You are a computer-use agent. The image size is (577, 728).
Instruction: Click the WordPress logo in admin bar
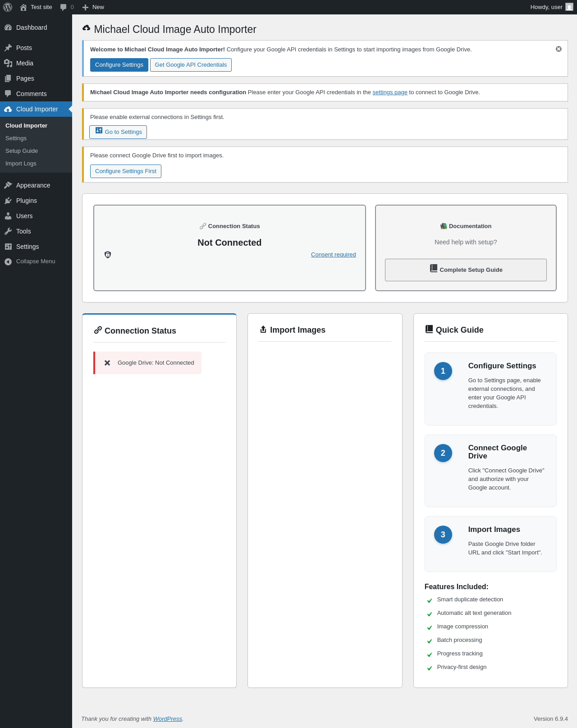click(x=8, y=7)
